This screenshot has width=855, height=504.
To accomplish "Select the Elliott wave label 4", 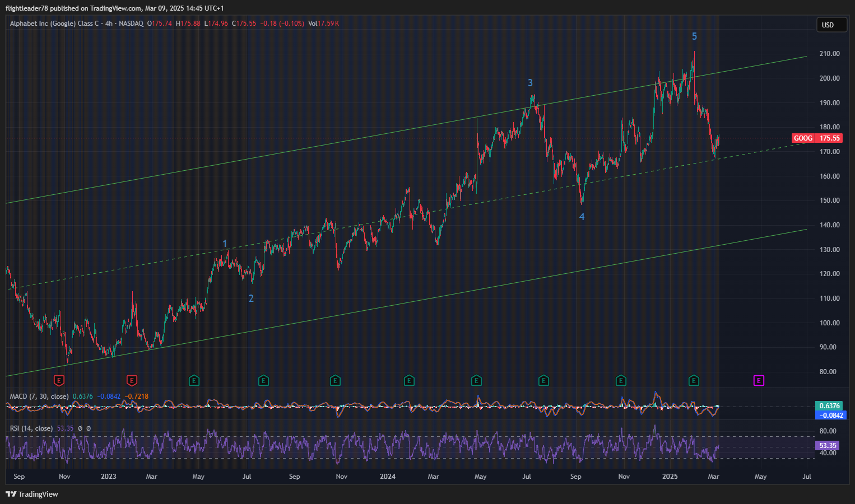I will point(582,217).
